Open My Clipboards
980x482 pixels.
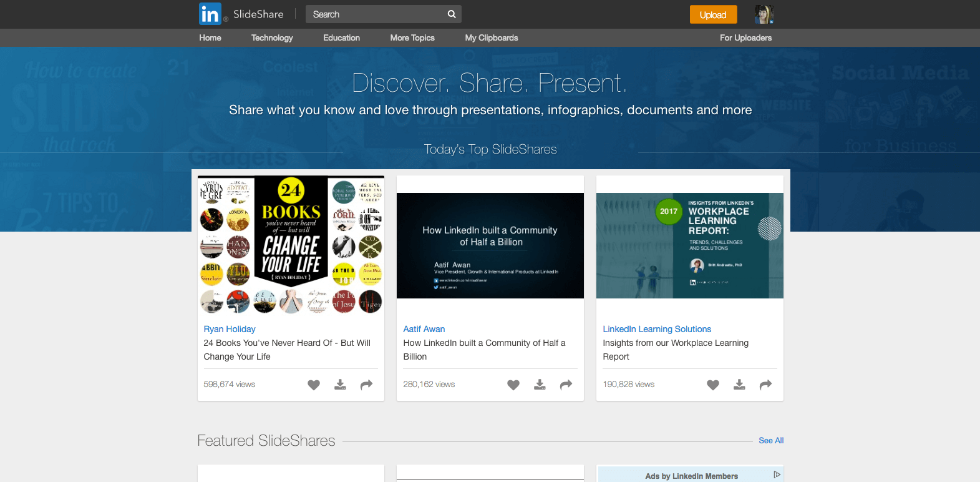492,38
